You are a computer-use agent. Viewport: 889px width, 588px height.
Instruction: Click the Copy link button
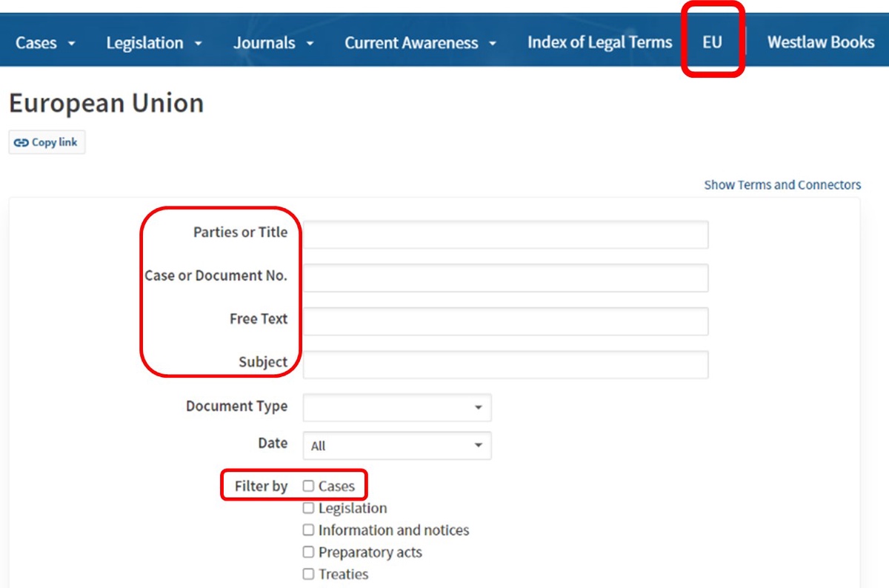47,141
